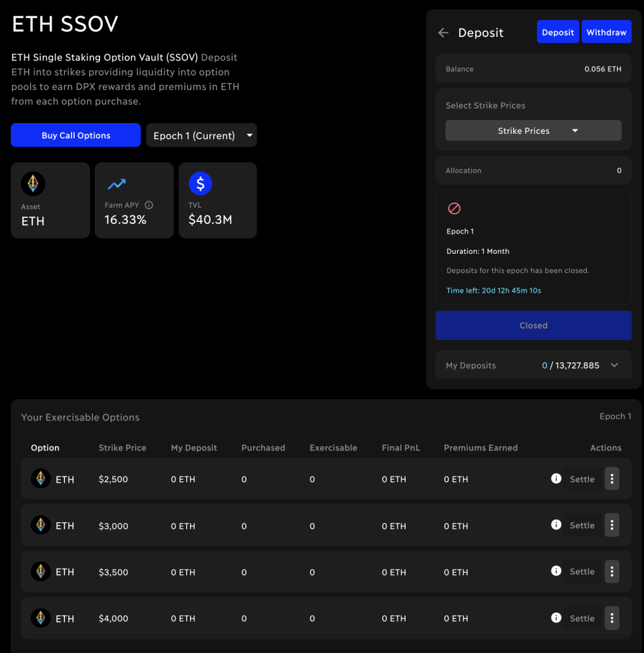Click the TVL dollar sign icon
This screenshot has height=653, width=644.
(201, 183)
